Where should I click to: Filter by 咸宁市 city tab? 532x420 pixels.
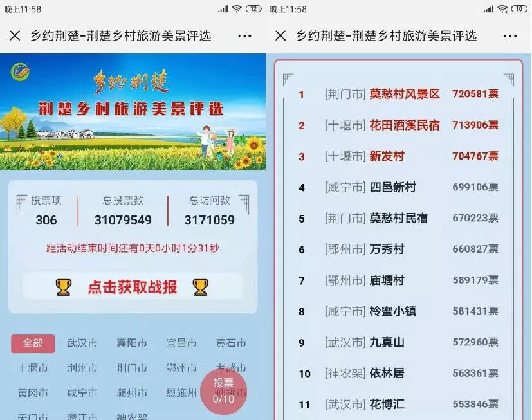click(82, 393)
